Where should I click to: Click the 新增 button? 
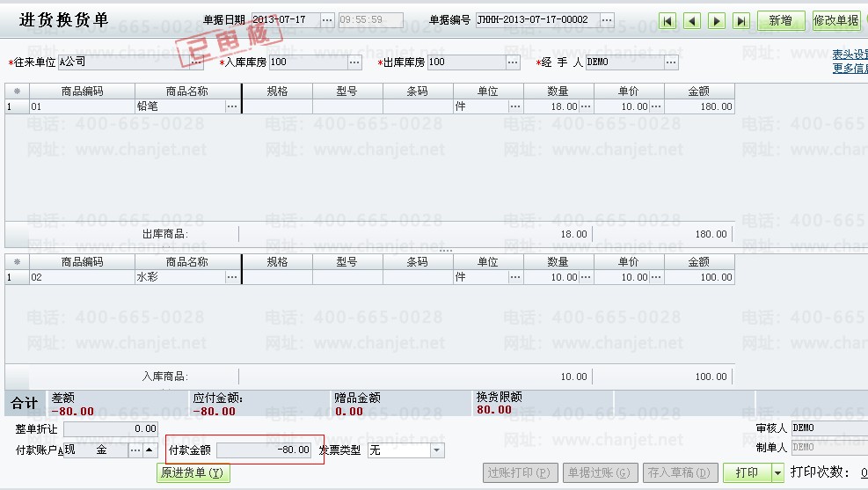tap(781, 21)
